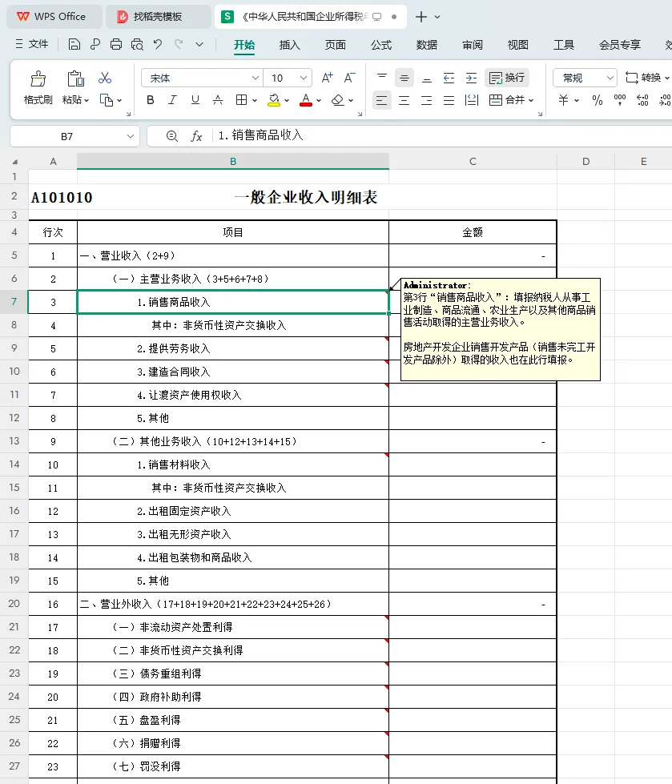Image resolution: width=672 pixels, height=784 pixels.
Task: Open the paste options dropdown arrow
Action: [x=87, y=100]
